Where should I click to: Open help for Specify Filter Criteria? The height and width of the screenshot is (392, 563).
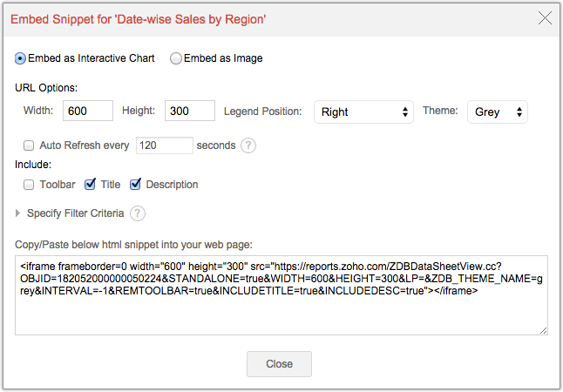[138, 213]
